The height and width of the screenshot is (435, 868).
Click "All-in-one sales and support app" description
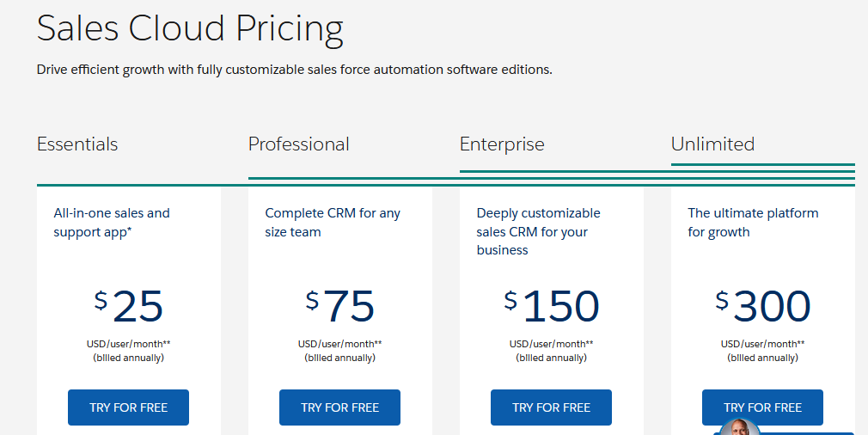pos(112,222)
